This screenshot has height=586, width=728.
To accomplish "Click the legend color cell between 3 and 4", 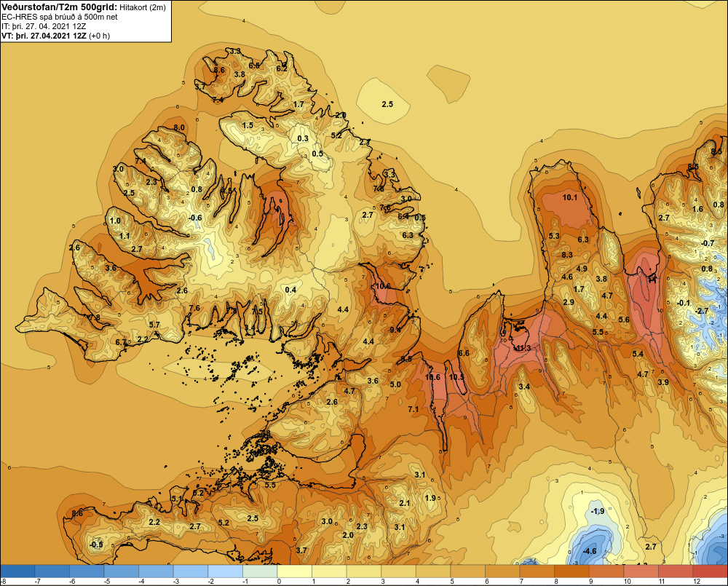I will click(398, 571).
